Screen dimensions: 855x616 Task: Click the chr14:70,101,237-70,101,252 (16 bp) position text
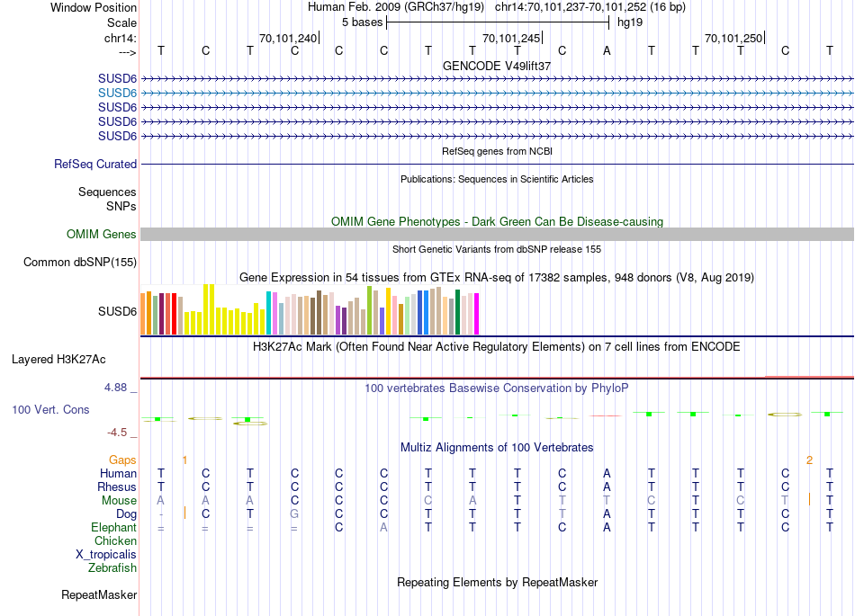[x=590, y=7]
